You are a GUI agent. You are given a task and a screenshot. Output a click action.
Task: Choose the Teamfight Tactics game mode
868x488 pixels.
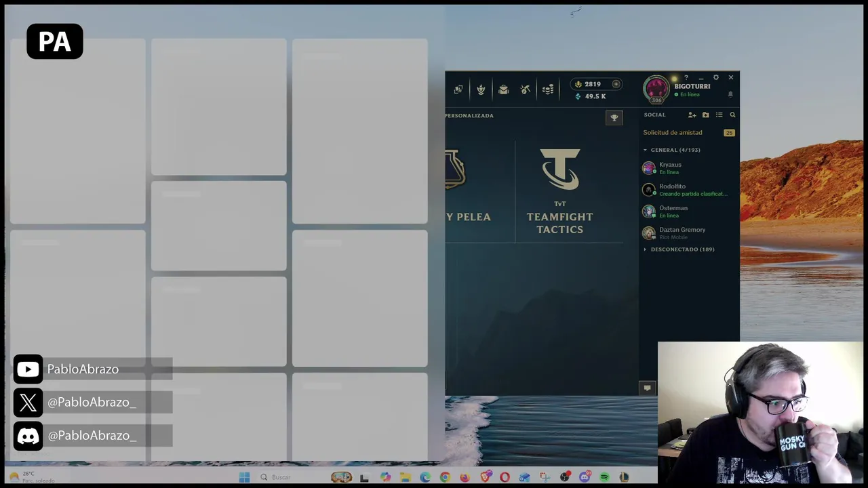pos(560,192)
